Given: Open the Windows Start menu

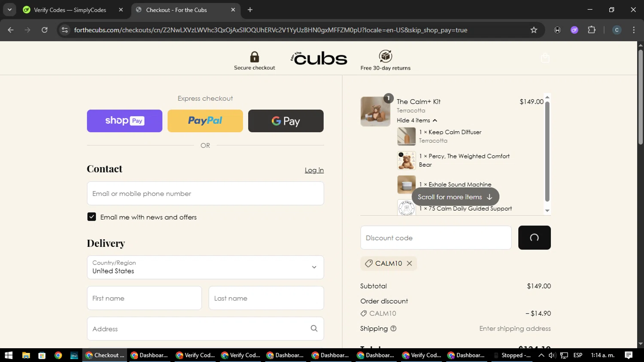Looking at the screenshot, I should (x=9, y=355).
